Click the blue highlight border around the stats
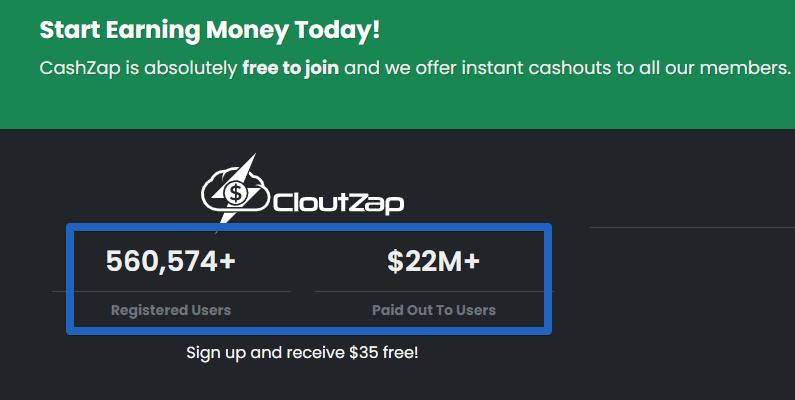 point(309,227)
